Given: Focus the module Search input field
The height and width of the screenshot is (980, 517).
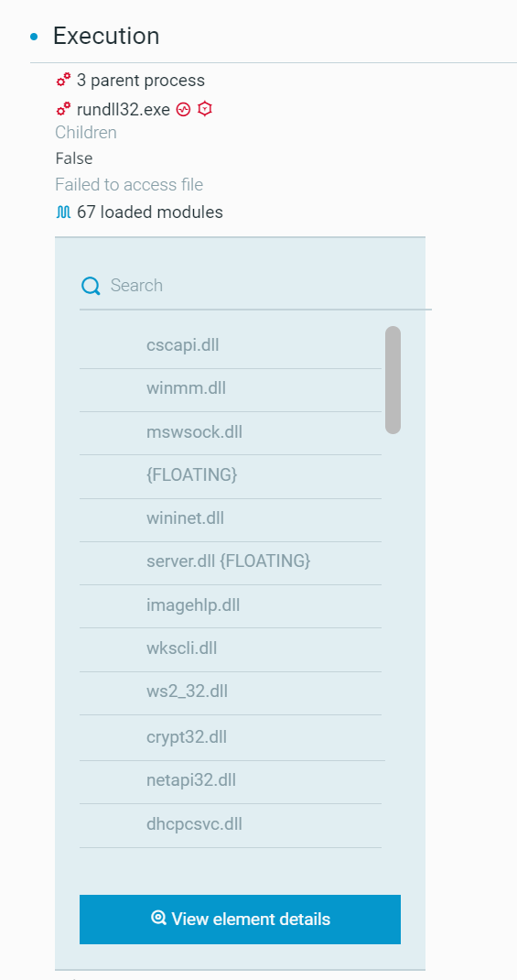Looking at the screenshot, I should point(255,286).
